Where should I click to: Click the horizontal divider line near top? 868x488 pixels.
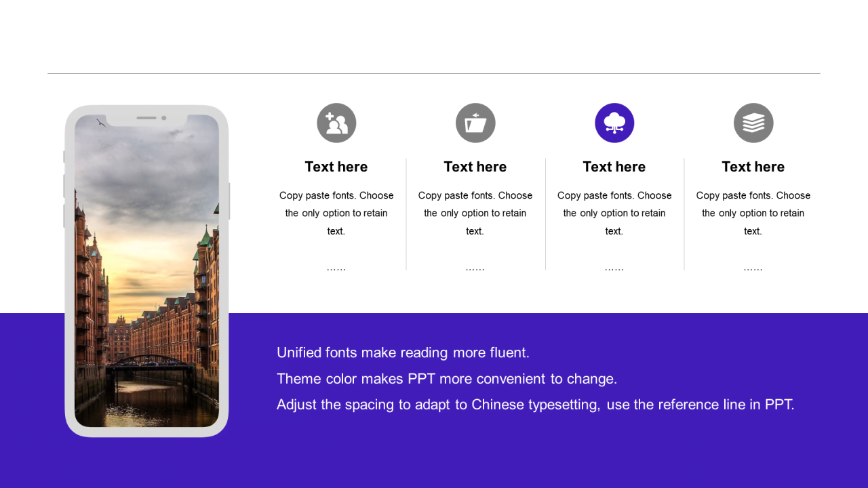[x=434, y=73]
